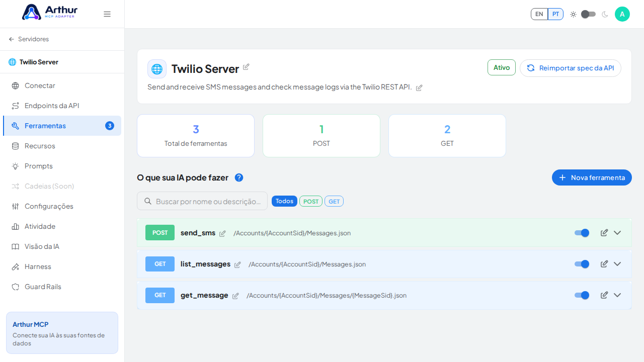This screenshot has width=644, height=362.
Task: Filter tools by POST chip
Action: click(311, 201)
